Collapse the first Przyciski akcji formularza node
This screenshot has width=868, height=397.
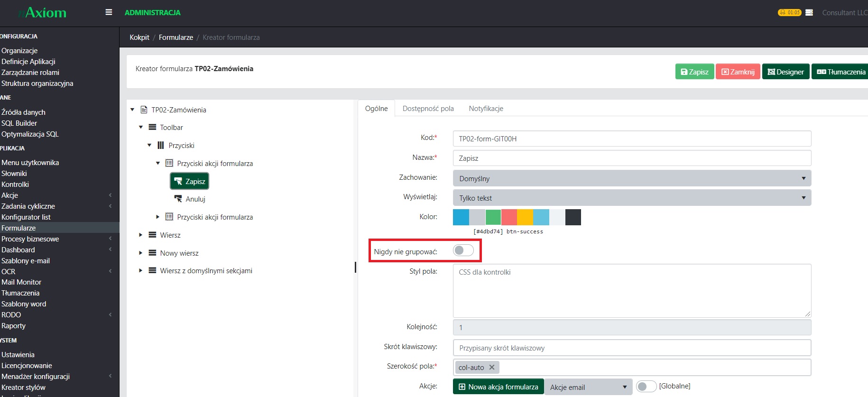click(x=158, y=163)
